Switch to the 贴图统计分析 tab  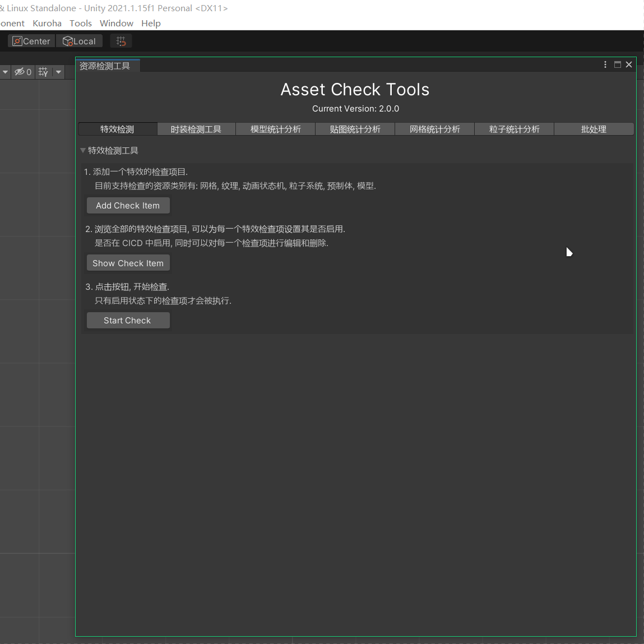355,129
